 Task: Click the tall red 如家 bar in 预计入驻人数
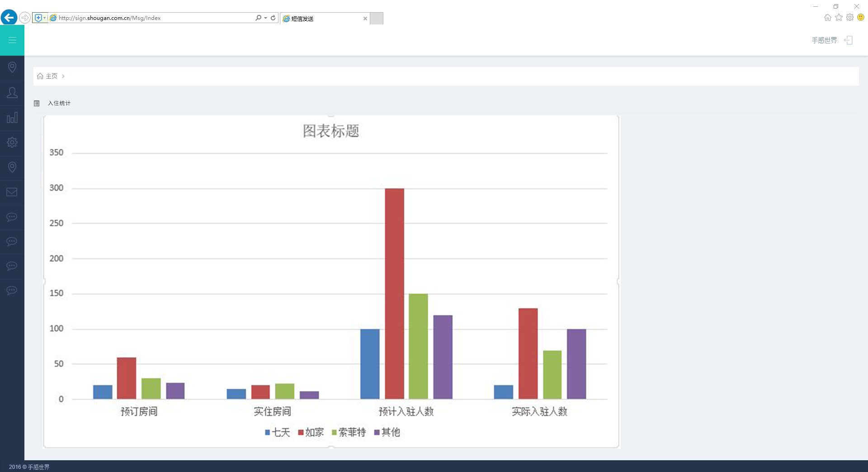[394, 294]
